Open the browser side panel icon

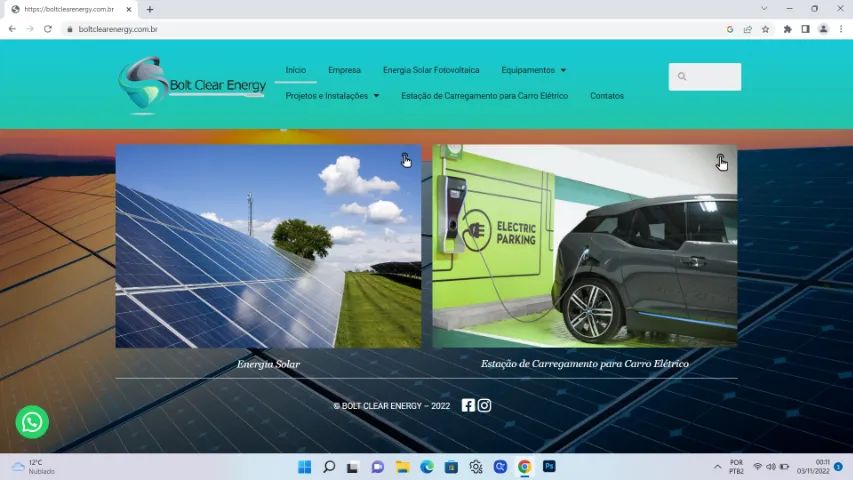coord(805,29)
